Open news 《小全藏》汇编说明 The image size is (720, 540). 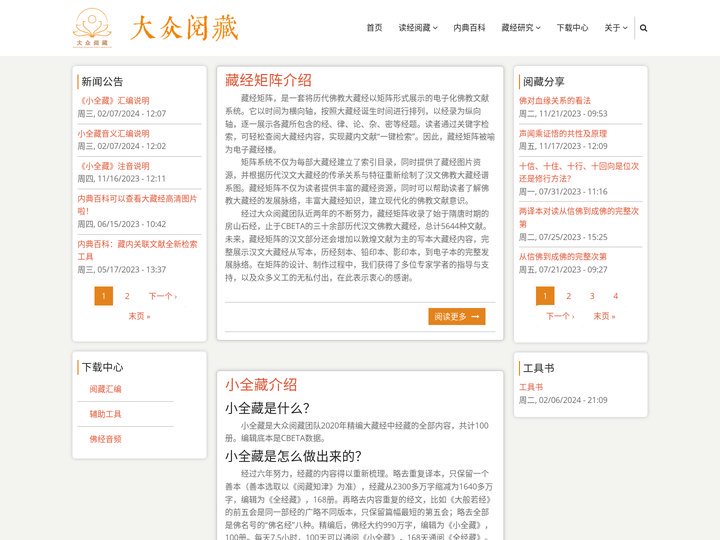[x=113, y=101]
